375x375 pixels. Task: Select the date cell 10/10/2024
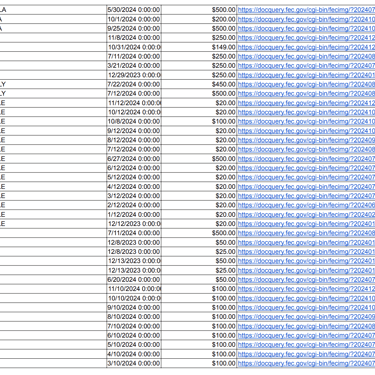click(134, 298)
